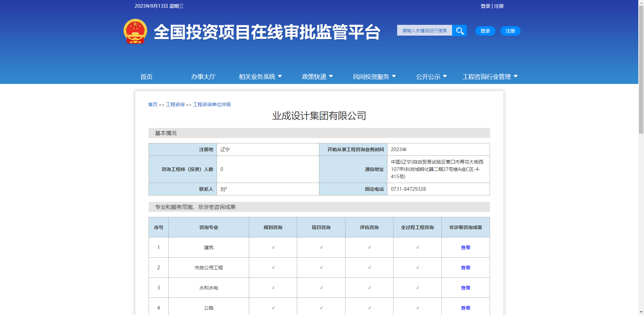Select the 首页 navigation menu item
Image resolution: width=644 pixels, height=315 pixels.
click(146, 77)
